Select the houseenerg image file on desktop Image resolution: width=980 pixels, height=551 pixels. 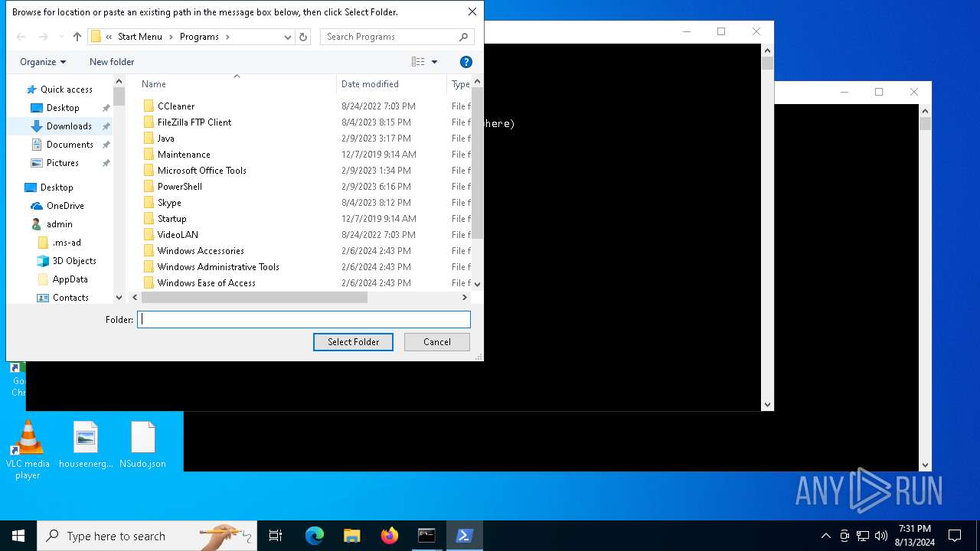86,445
